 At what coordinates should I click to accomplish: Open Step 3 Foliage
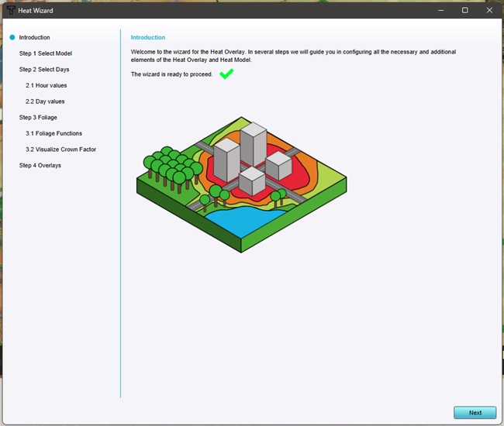(x=38, y=118)
